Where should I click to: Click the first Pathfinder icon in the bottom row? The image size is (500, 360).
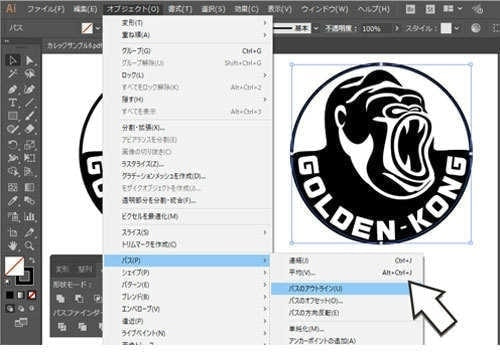(x=62, y=327)
